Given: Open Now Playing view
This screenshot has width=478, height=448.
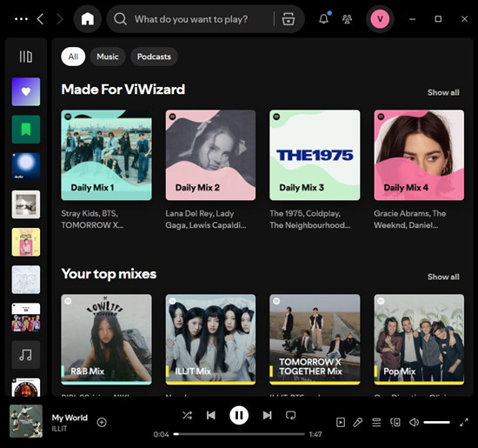Looking at the screenshot, I should click(341, 423).
